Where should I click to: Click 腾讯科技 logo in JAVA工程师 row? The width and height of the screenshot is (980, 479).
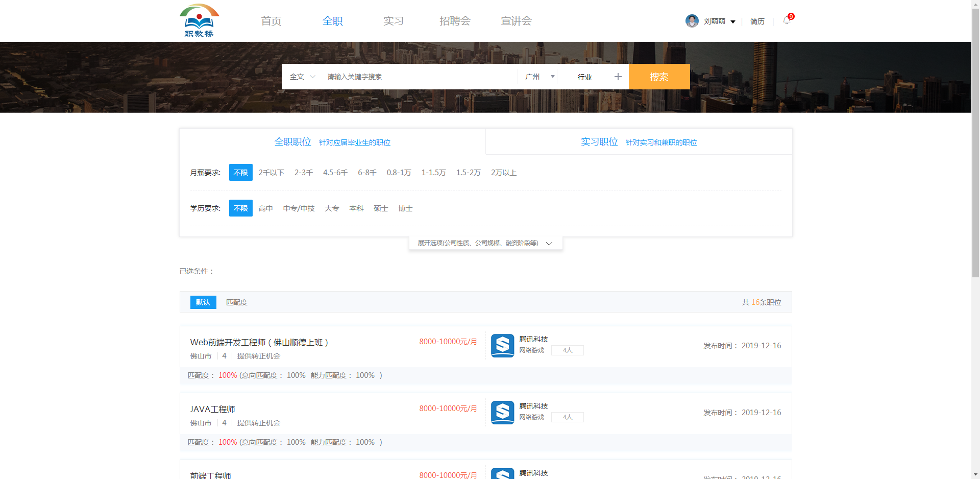pyautogui.click(x=502, y=413)
